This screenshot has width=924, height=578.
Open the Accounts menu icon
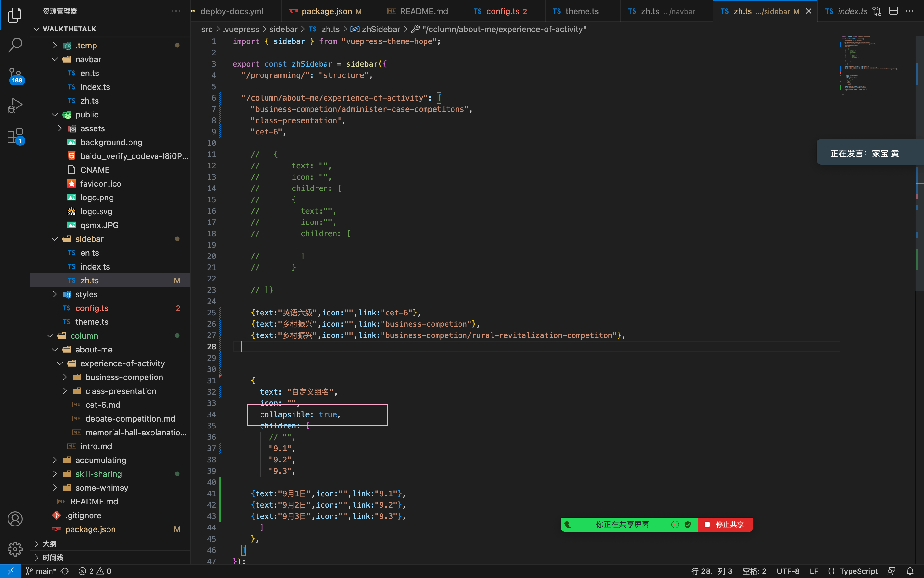click(15, 519)
